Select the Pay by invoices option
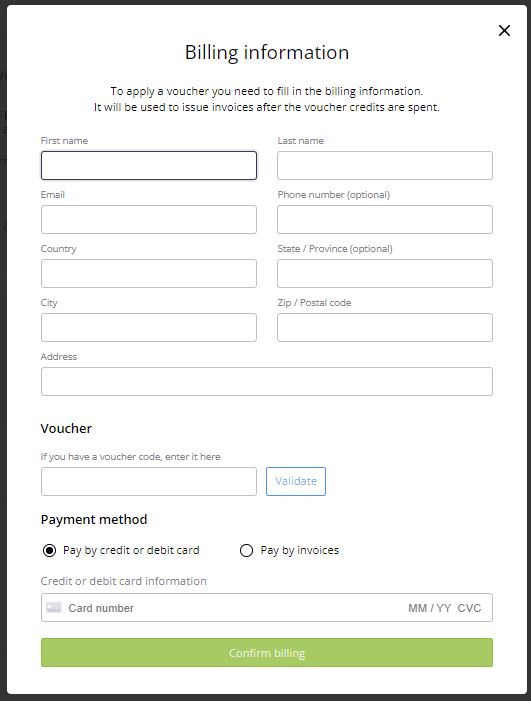 point(246,550)
